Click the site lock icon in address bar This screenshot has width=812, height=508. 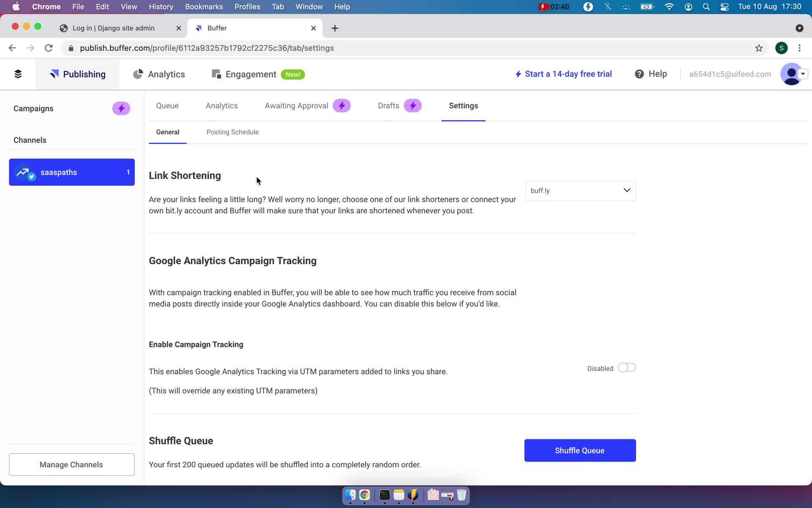pyautogui.click(x=71, y=48)
